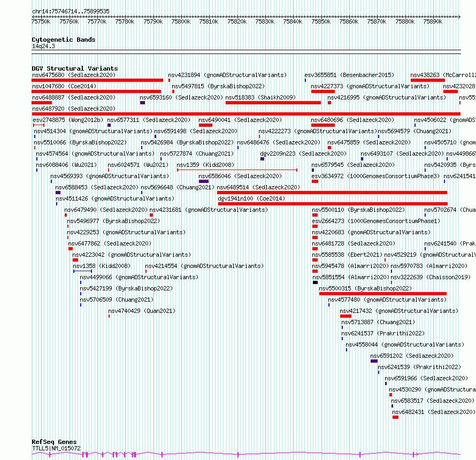
Task: Click the nsv6586046 (Sedlazeck2020) label
Action: point(240,176)
